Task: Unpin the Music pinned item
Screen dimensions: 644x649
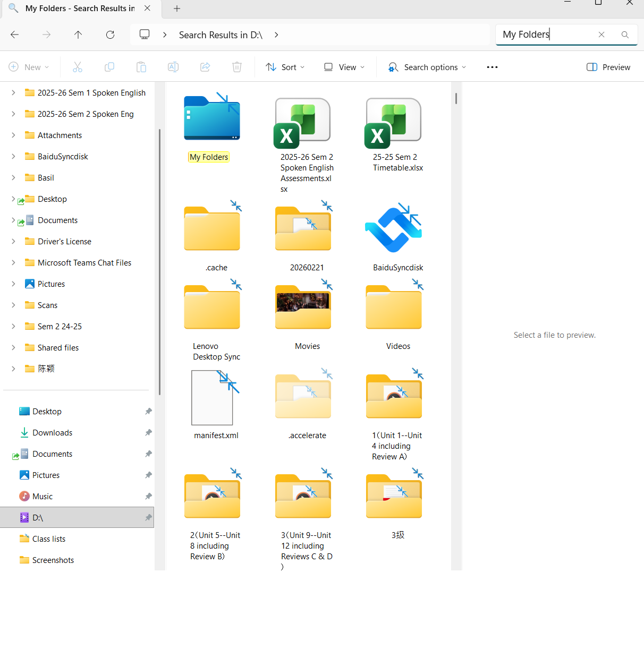Action: (149, 496)
